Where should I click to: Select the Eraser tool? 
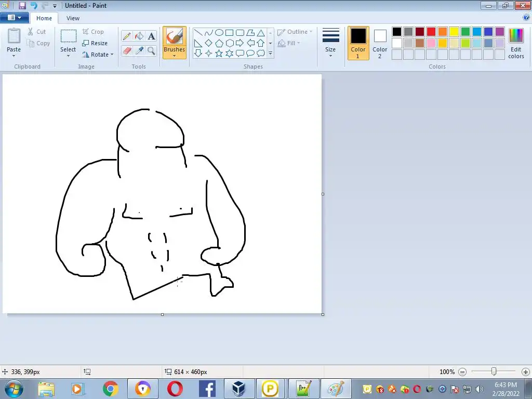coord(127,50)
